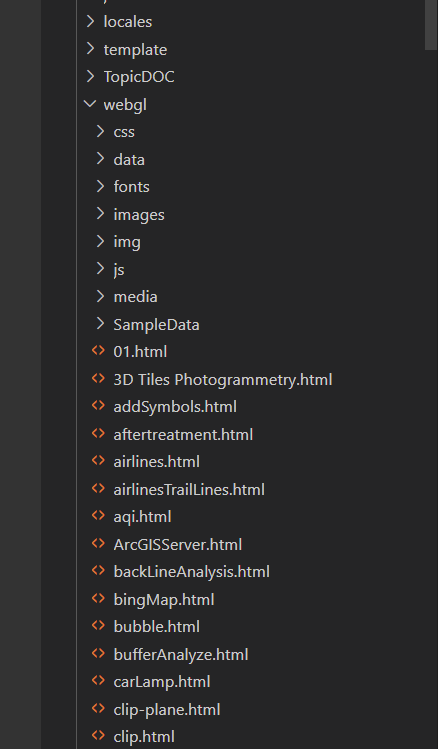Expand the SampleData folder arrow
Viewport: 438px width, 749px height.
[x=100, y=324]
